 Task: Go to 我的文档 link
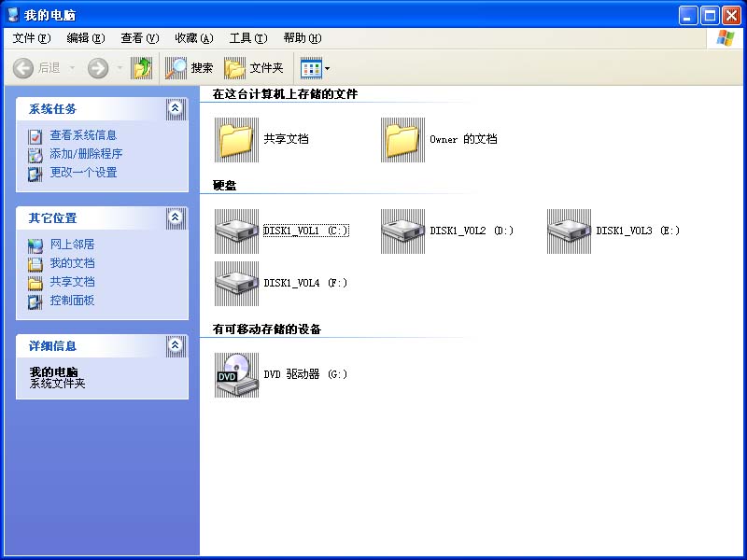tap(73, 263)
